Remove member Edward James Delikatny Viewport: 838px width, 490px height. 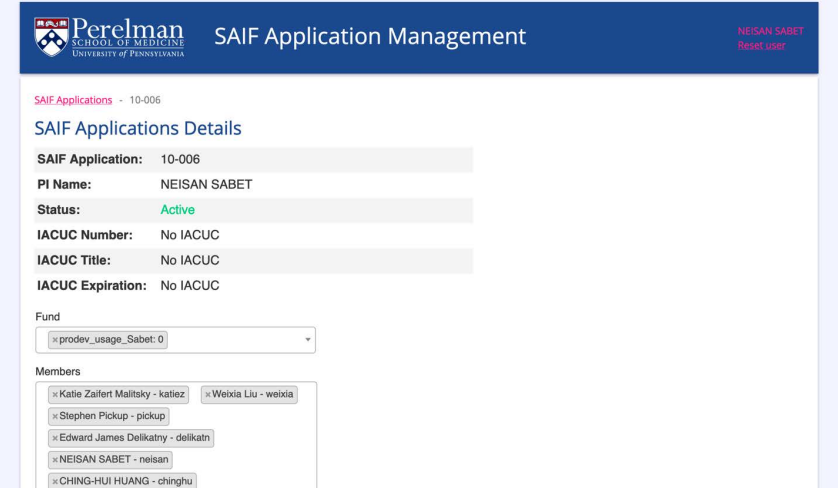pos(55,438)
